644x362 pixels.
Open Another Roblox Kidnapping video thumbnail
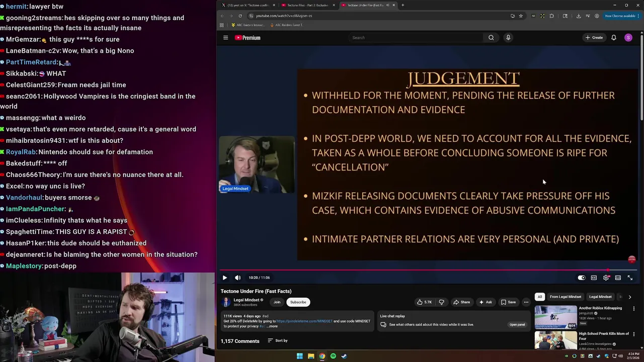click(x=555, y=317)
